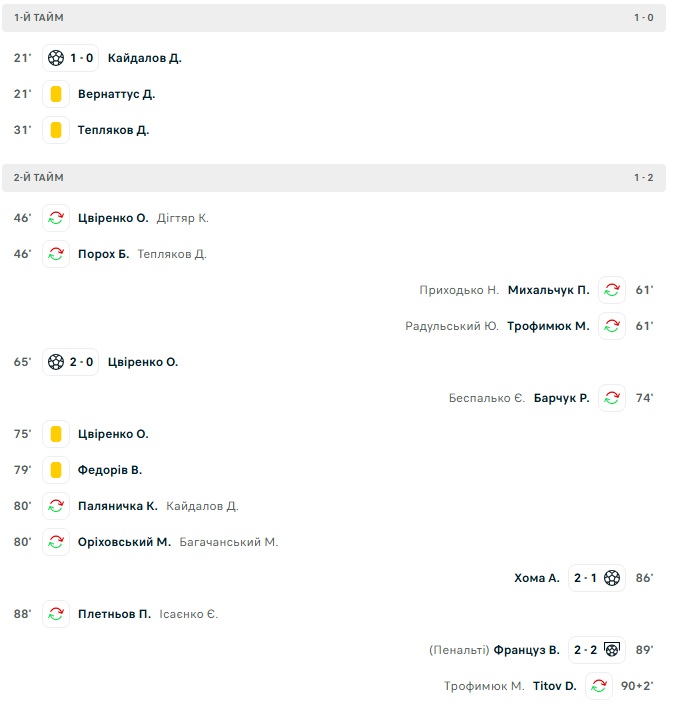Open player Кайдалов Д. goal scorer link
This screenshot has width=674, height=709.
tap(145, 58)
